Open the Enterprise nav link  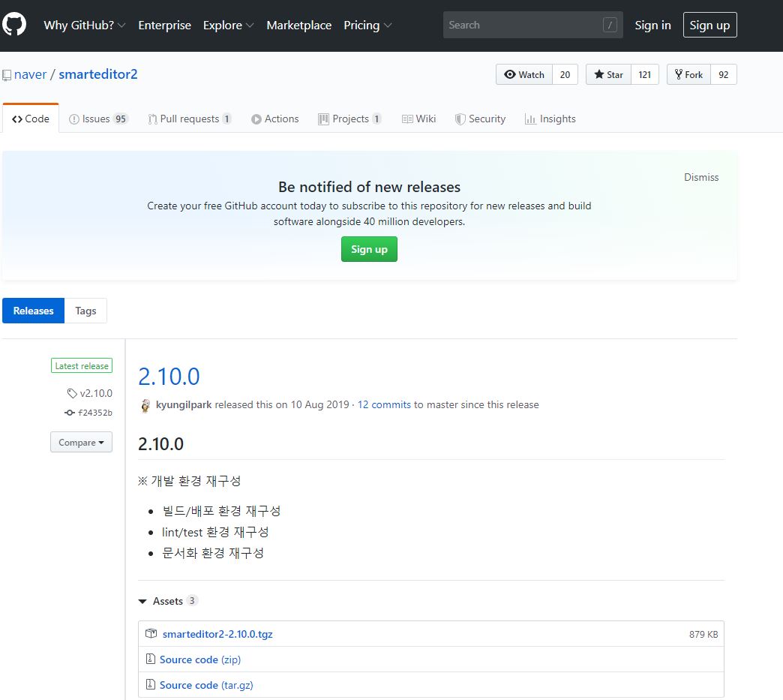[x=165, y=25]
